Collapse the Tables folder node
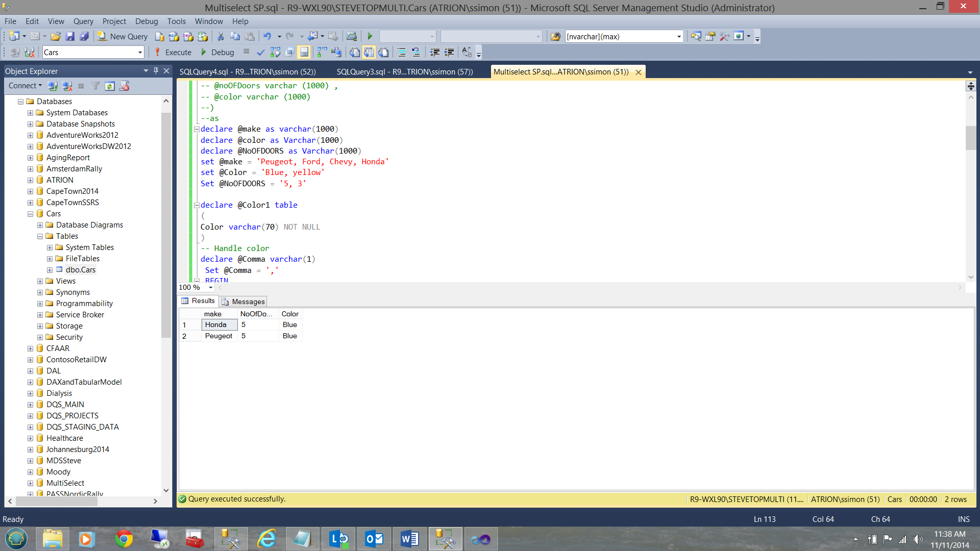This screenshot has width=980, height=551. click(x=40, y=236)
